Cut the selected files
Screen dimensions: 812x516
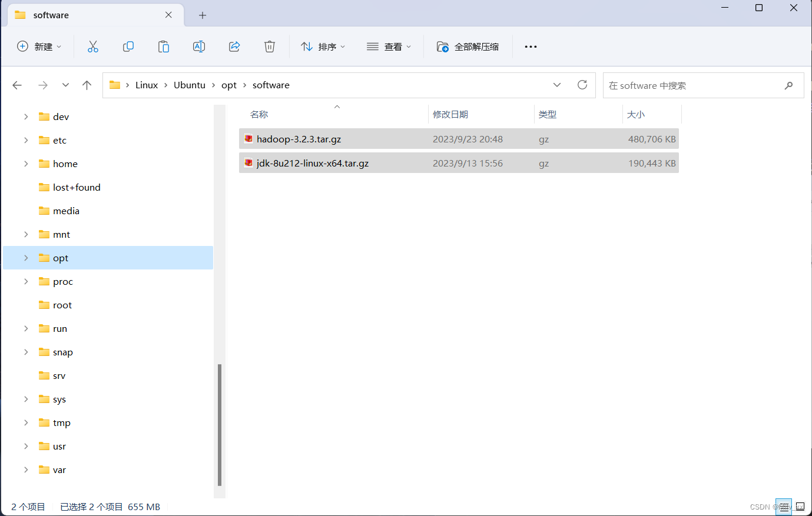93,46
